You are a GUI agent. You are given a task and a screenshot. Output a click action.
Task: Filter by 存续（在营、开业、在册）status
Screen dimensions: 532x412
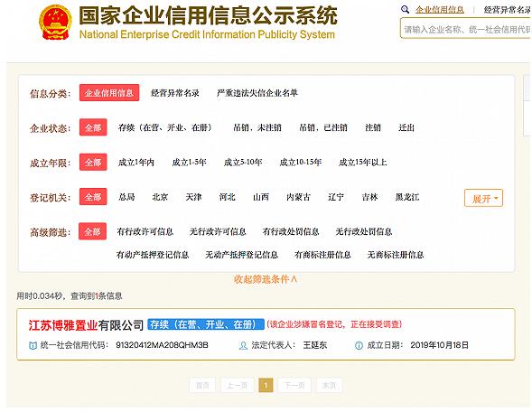(165, 127)
